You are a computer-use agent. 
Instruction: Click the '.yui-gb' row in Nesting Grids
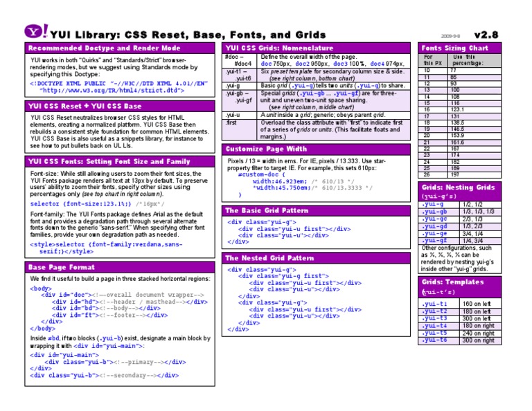click(x=460, y=212)
